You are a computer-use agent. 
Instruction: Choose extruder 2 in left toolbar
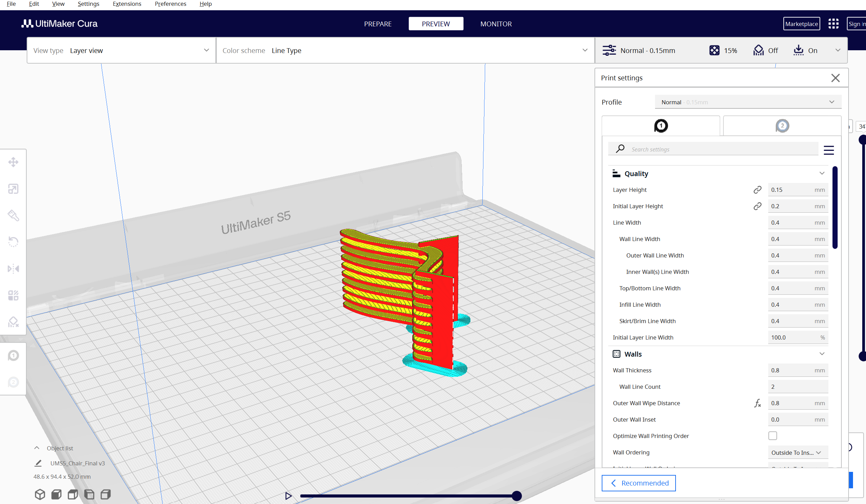click(x=13, y=382)
